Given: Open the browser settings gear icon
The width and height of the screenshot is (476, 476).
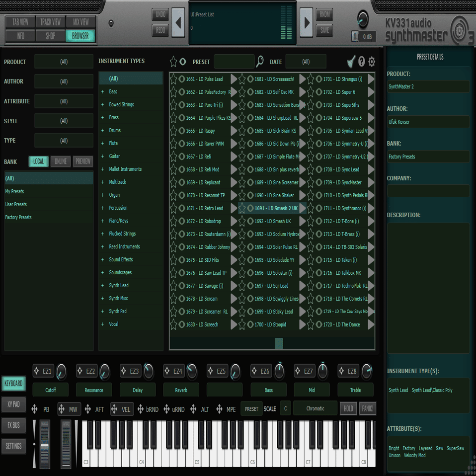Looking at the screenshot, I should [372, 62].
